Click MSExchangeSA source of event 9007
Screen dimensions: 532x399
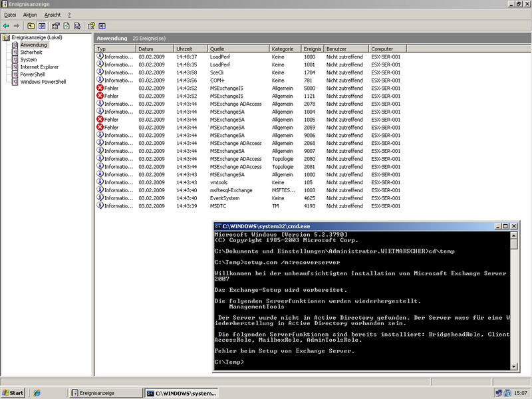click(227, 151)
